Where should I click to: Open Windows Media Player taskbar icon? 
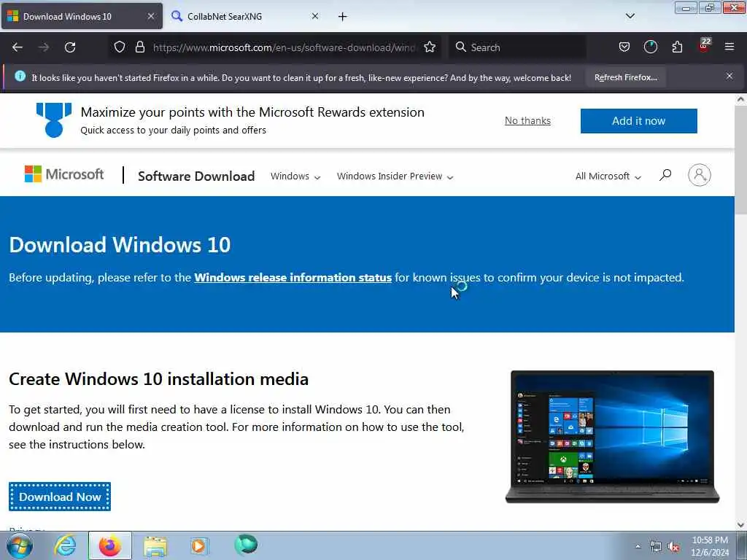tap(199, 545)
